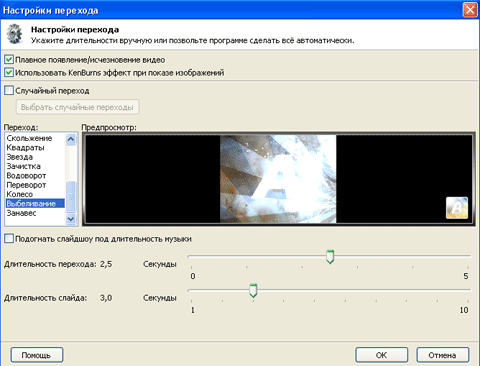Choose the Звезда transition

20,157
